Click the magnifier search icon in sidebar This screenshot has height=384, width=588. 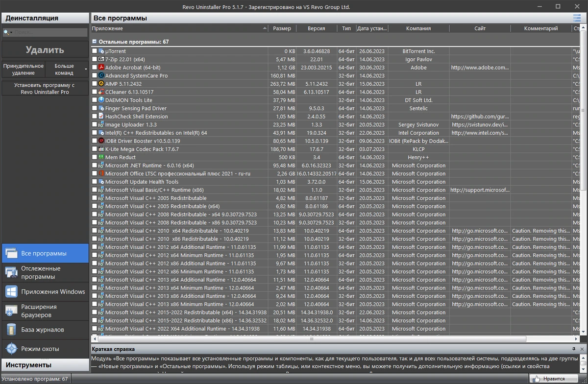[x=6, y=32]
